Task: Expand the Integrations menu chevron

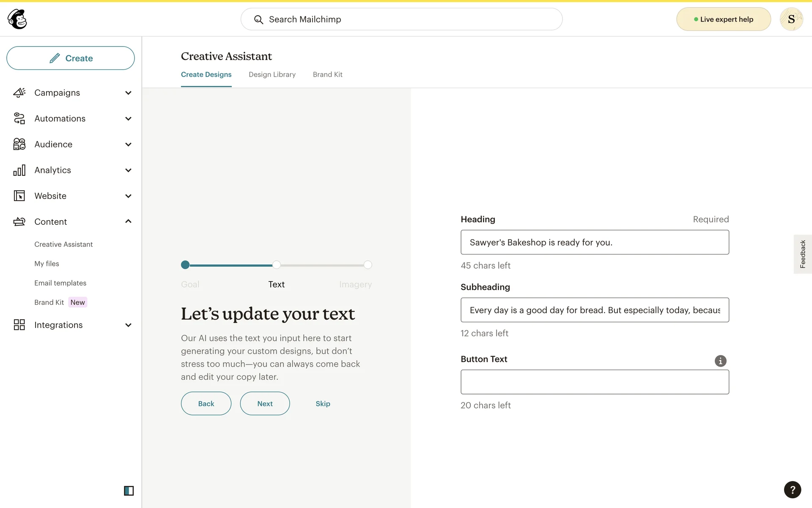Action: click(x=128, y=325)
